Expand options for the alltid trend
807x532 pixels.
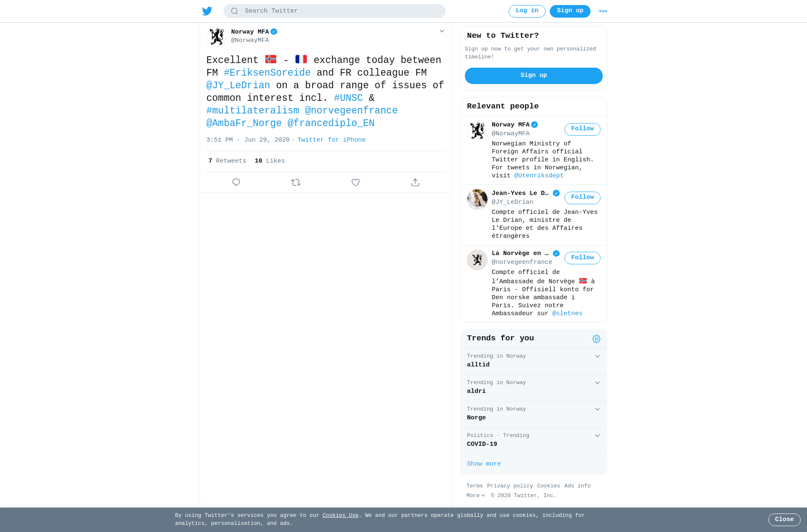(597, 356)
